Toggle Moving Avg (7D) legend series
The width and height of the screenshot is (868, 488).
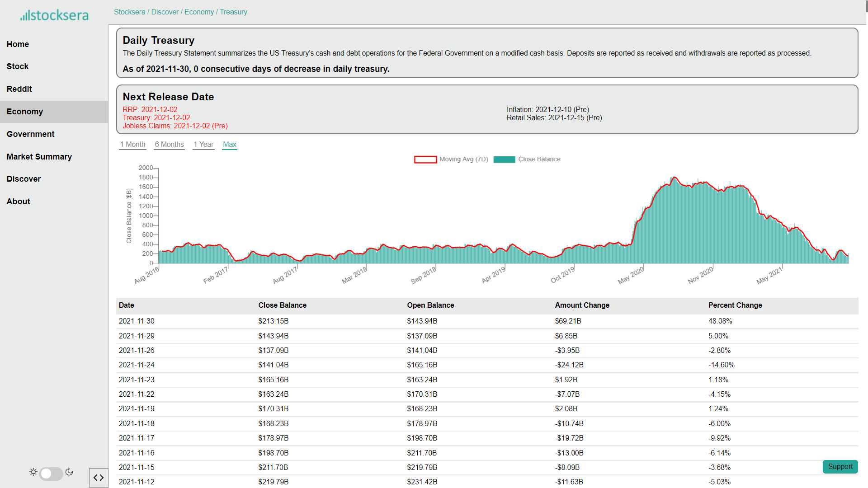[451, 159]
